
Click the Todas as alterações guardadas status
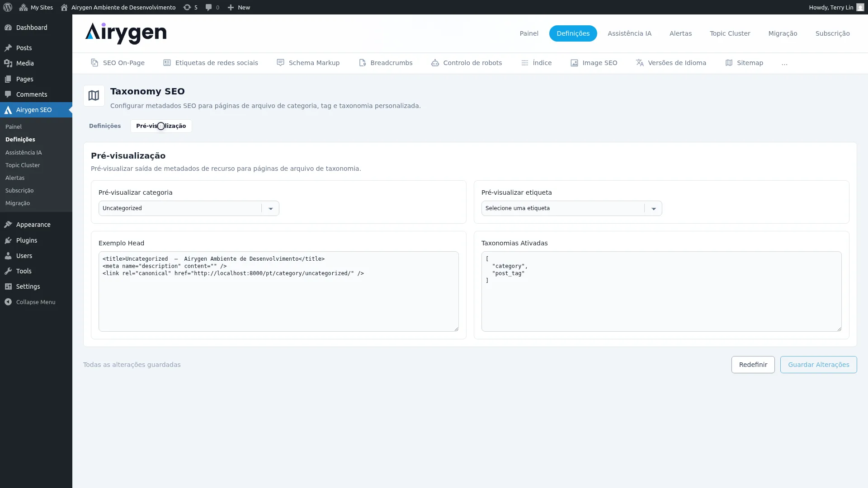132,365
